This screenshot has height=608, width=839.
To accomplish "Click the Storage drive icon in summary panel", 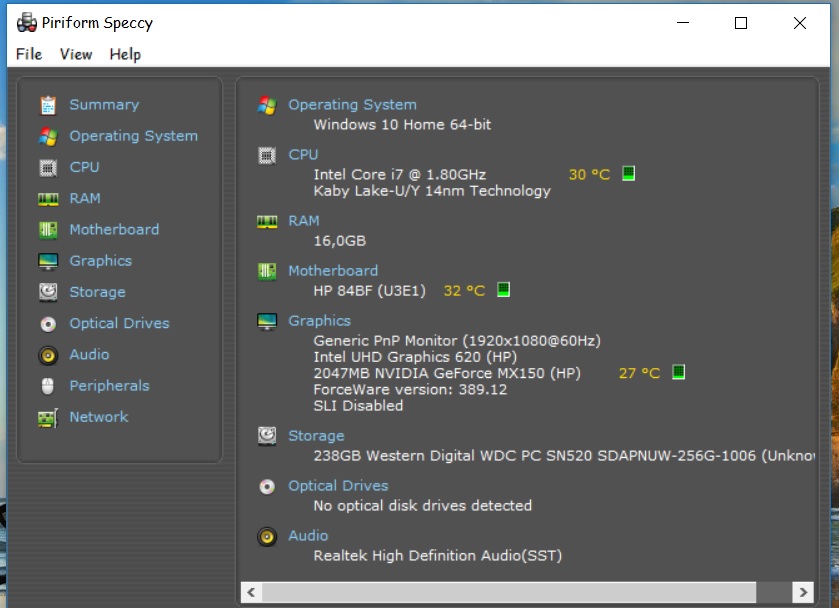I will click(267, 436).
